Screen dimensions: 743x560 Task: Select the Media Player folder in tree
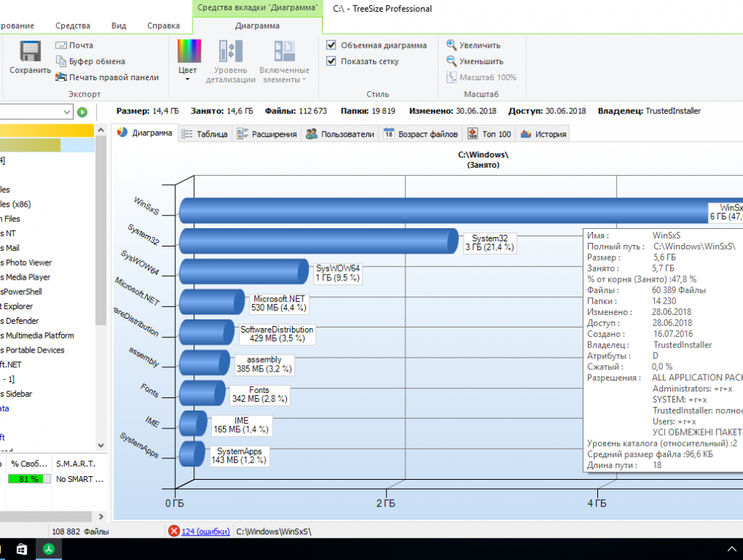(25, 277)
